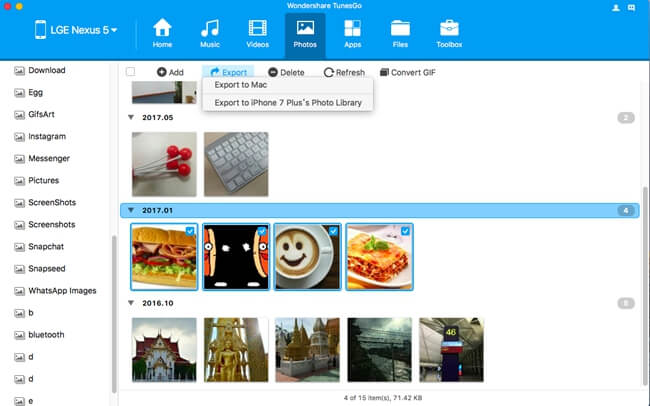
Task: Click the photo grid vertical scrollbar
Action: [x=645, y=286]
